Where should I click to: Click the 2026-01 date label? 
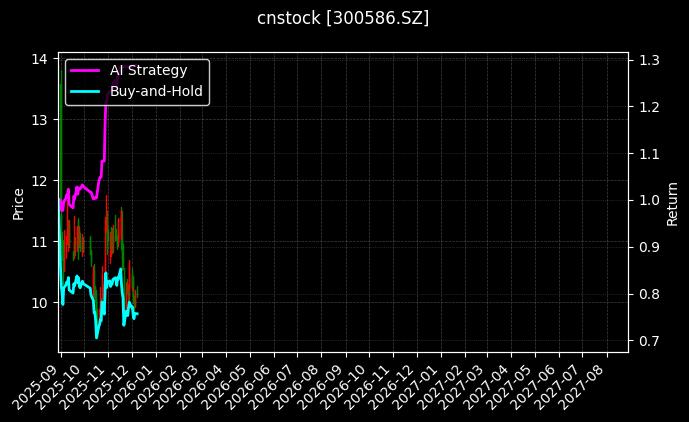coord(131,387)
